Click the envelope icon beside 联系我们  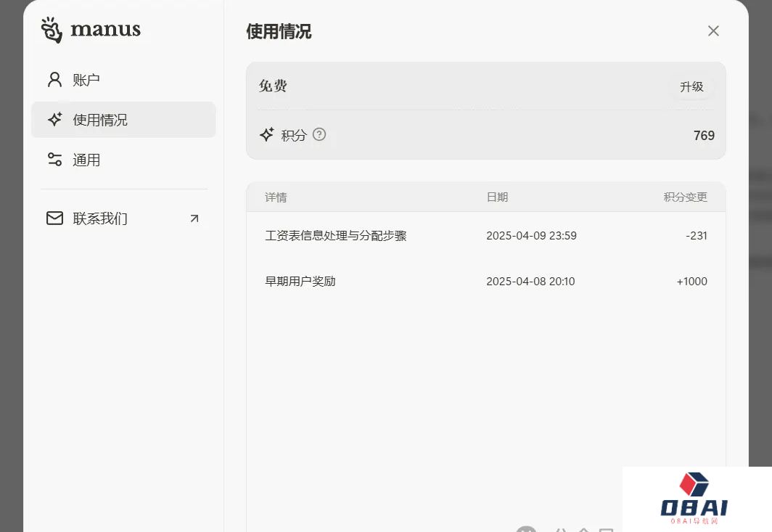[54, 218]
